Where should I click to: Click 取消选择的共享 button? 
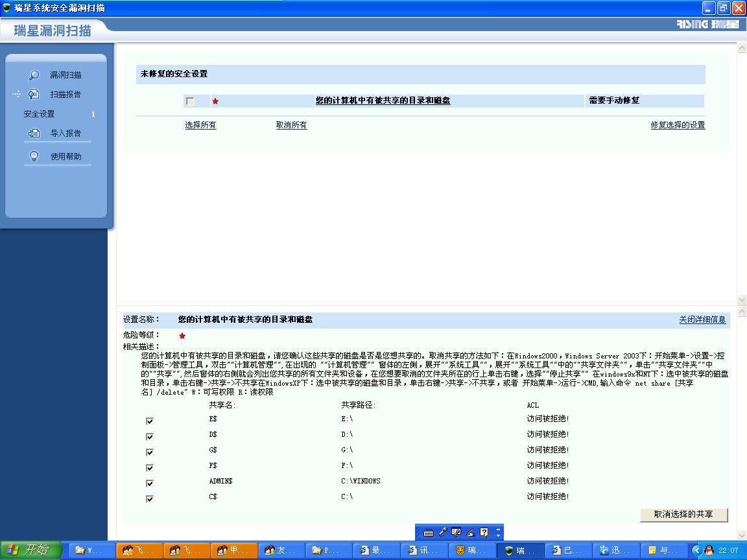coord(683,514)
